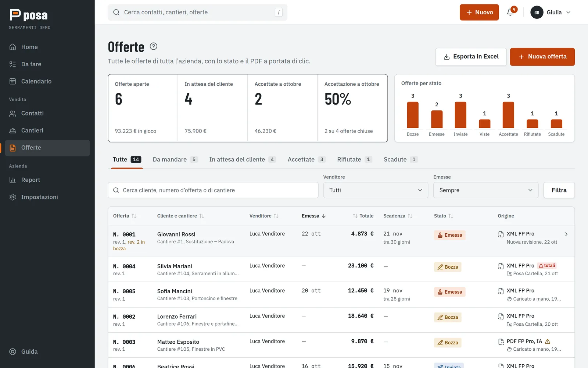Click the totali warning tag

click(x=547, y=266)
